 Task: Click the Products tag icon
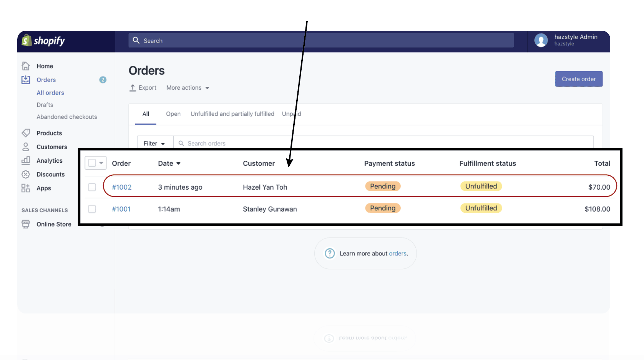point(26,133)
